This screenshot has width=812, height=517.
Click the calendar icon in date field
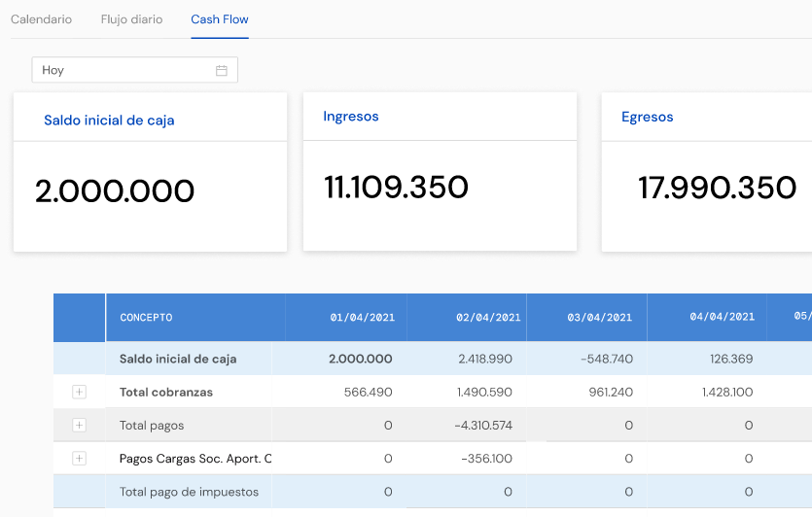click(222, 70)
